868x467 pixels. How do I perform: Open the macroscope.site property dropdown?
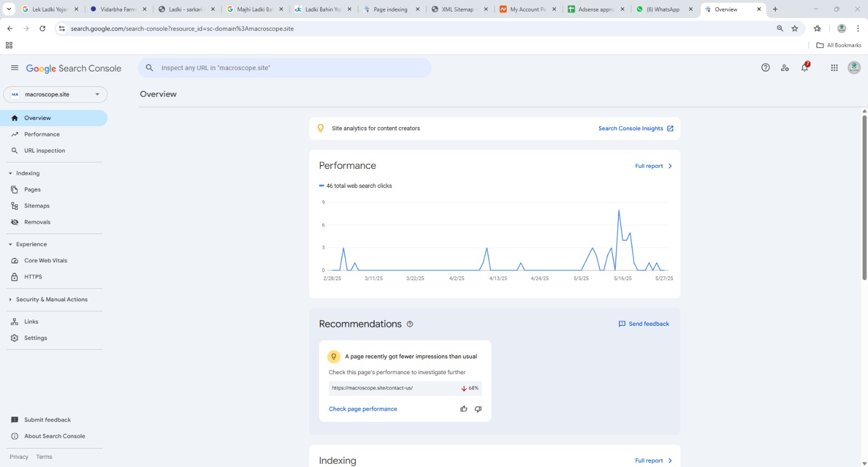point(55,94)
